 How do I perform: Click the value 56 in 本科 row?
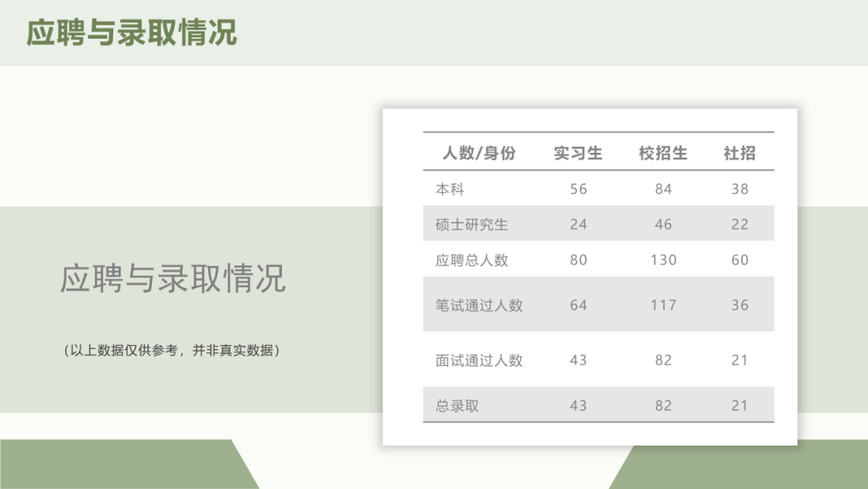[x=579, y=189]
